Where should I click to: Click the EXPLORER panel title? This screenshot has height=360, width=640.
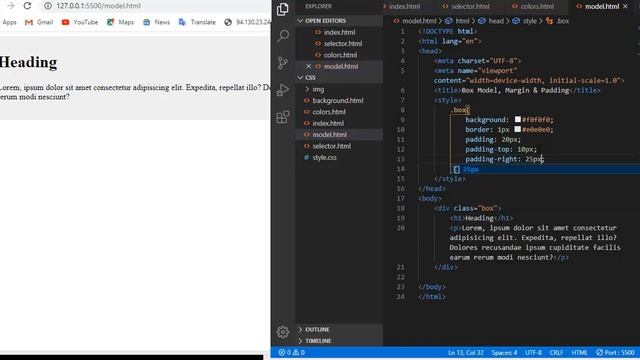(318, 6)
